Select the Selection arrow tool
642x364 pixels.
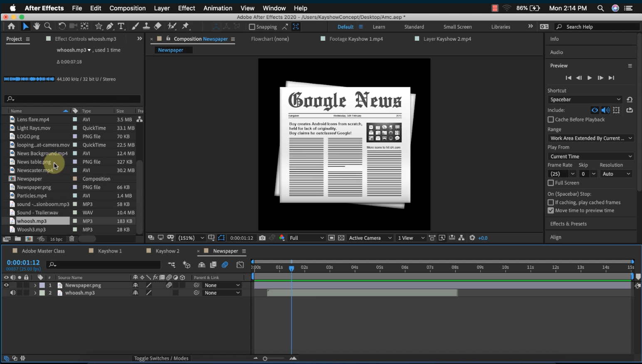click(25, 26)
